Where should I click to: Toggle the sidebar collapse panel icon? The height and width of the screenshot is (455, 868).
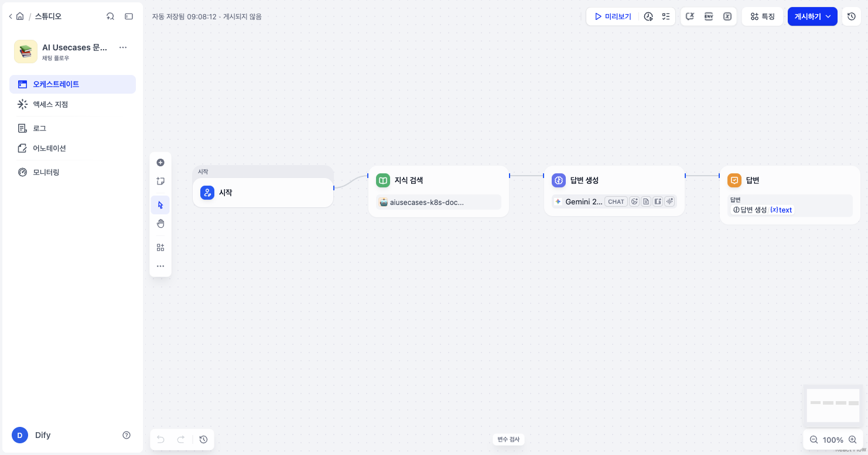(129, 16)
